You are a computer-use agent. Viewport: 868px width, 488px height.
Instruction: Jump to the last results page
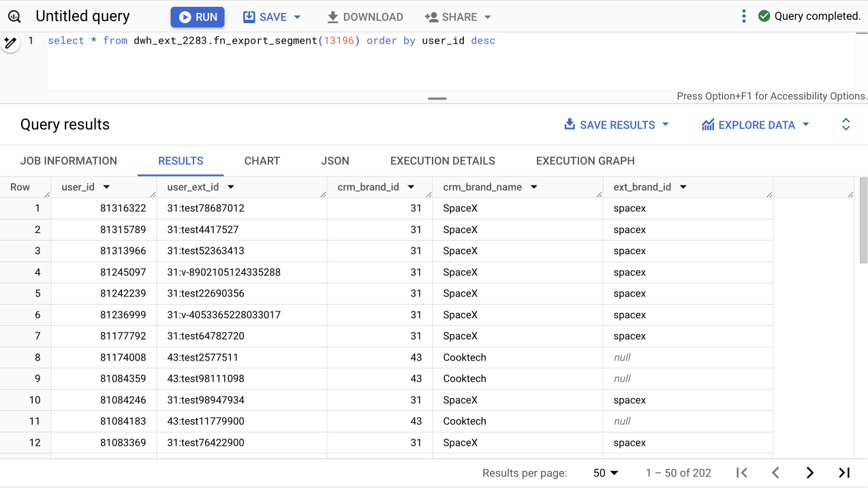pos(844,473)
